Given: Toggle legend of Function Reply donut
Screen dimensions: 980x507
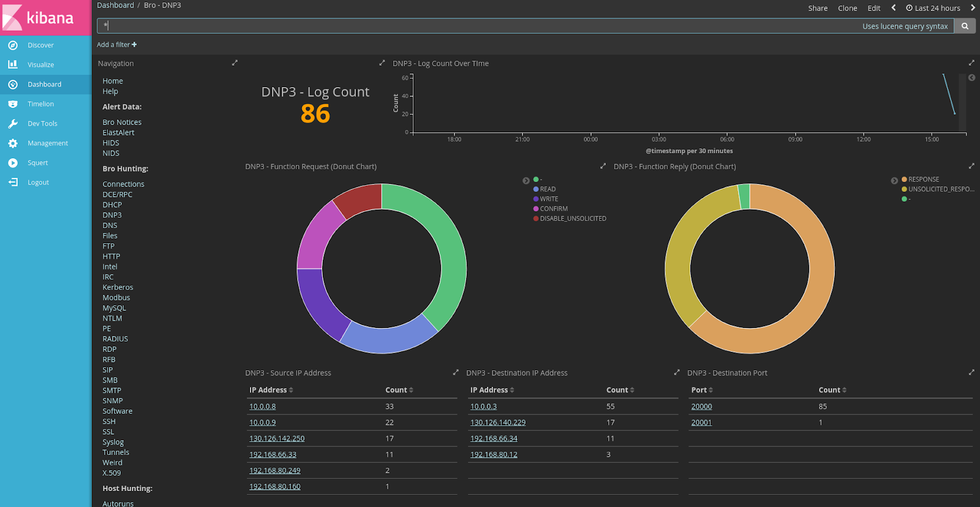Looking at the screenshot, I should pyautogui.click(x=894, y=181).
